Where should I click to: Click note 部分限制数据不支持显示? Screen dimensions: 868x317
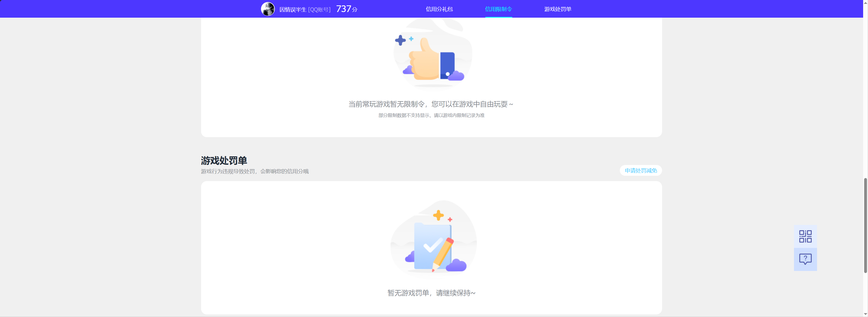[404, 115]
